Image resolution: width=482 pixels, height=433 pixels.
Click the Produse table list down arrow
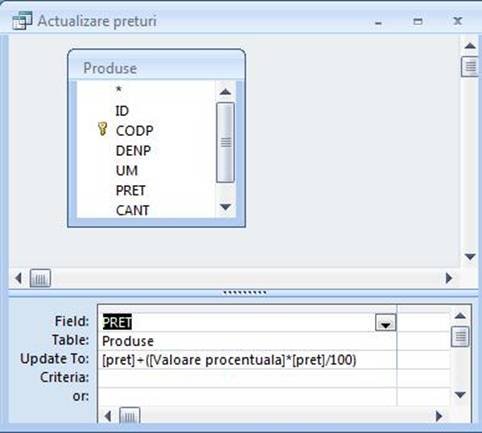coord(225,207)
